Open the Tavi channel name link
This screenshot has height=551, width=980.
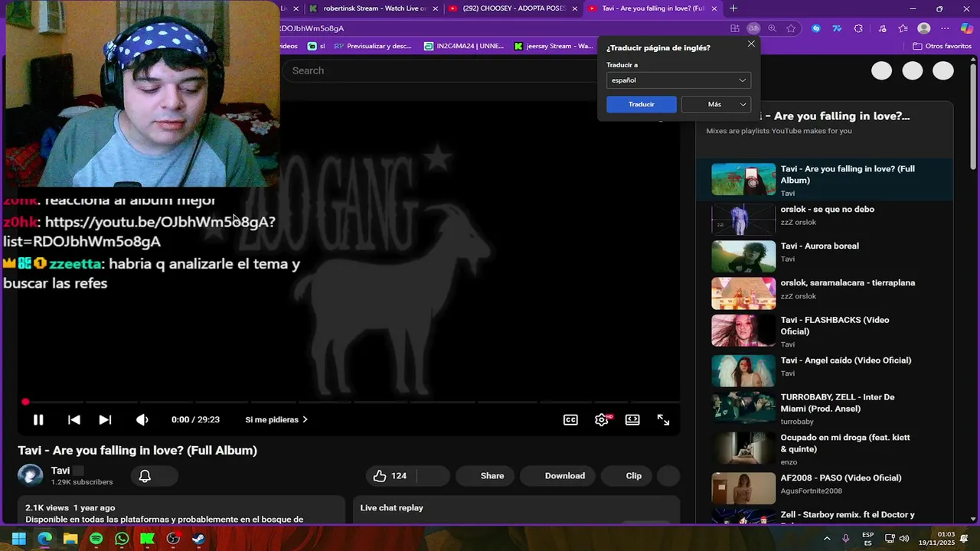pyautogui.click(x=60, y=471)
